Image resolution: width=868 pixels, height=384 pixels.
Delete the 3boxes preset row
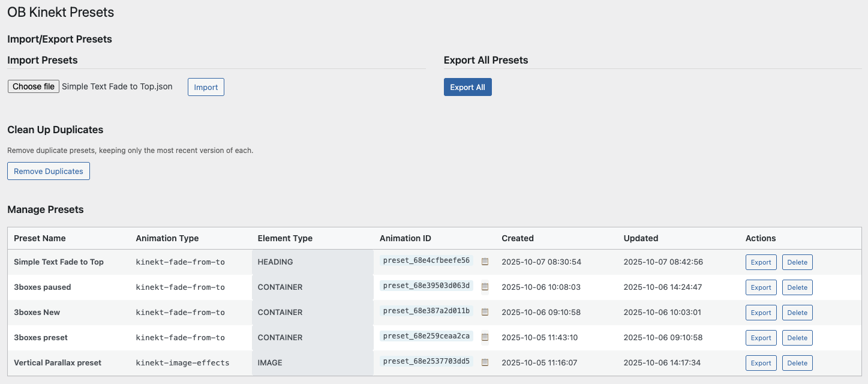797,338
